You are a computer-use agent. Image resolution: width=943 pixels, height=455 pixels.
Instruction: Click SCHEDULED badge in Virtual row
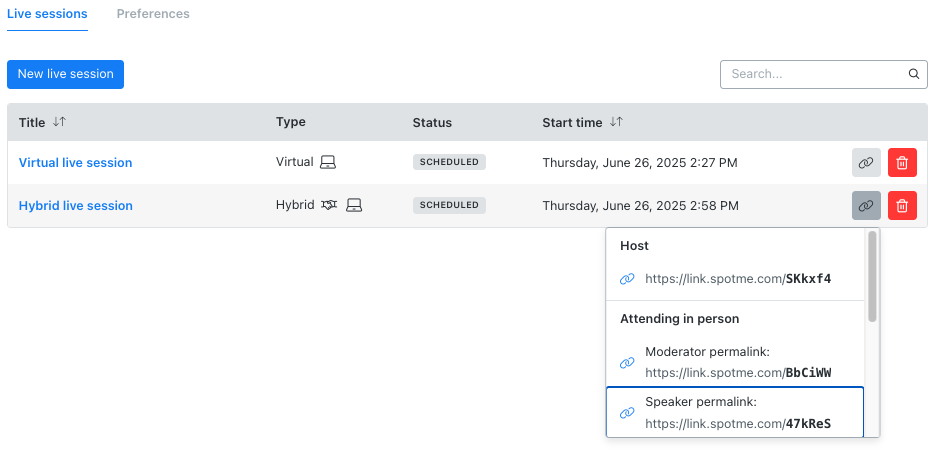pyautogui.click(x=449, y=162)
